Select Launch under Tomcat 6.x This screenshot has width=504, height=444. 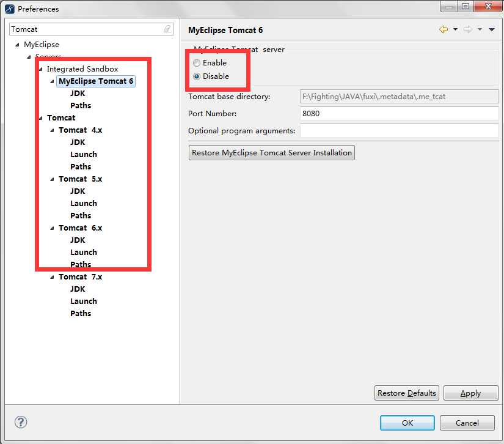[x=84, y=252]
